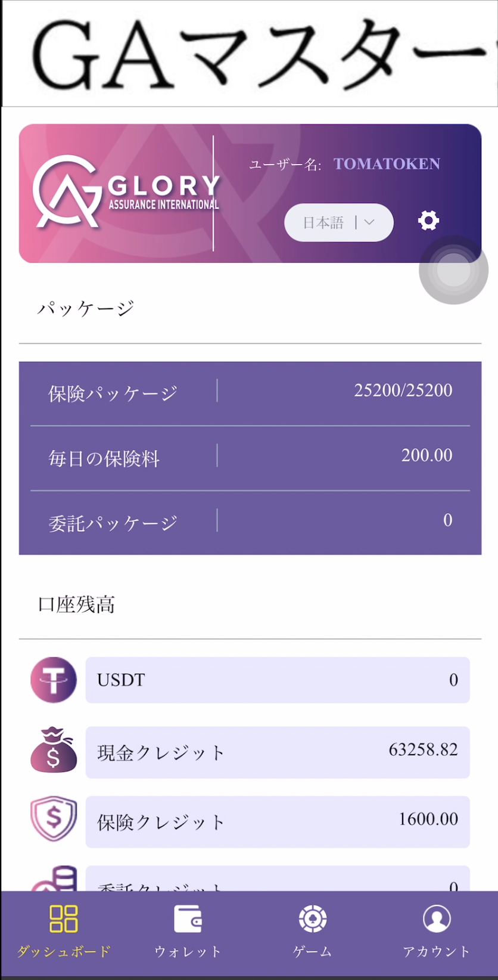The image size is (498, 980).
Task: Tap the money bag cash credit icon
Action: point(54,750)
